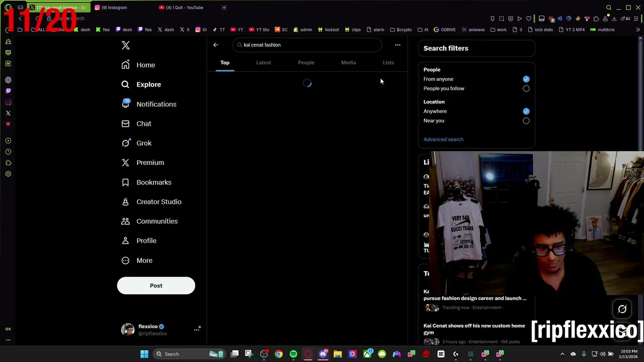The height and width of the screenshot is (362, 644).
Task: Expand the system tray hidden icons
Action: point(562,354)
